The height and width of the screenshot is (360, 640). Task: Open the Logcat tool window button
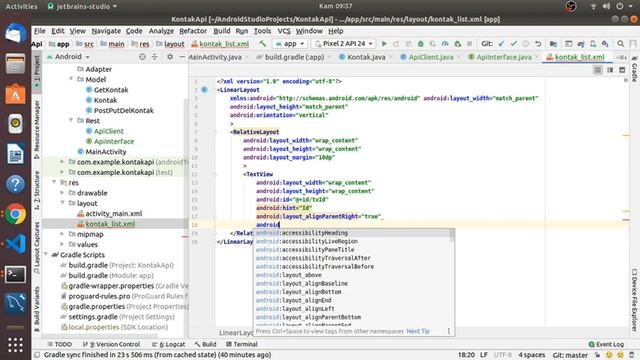pyautogui.click(x=168, y=344)
